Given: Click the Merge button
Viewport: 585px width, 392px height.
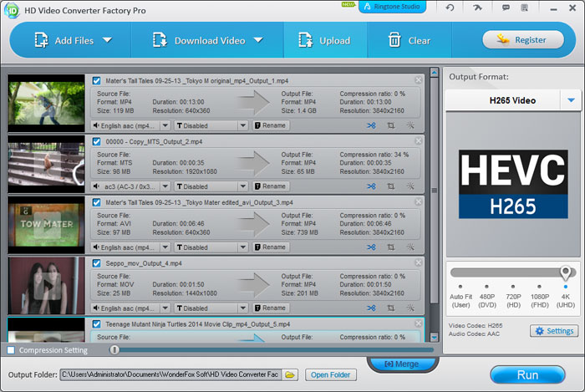Looking at the screenshot, I should pos(402,364).
